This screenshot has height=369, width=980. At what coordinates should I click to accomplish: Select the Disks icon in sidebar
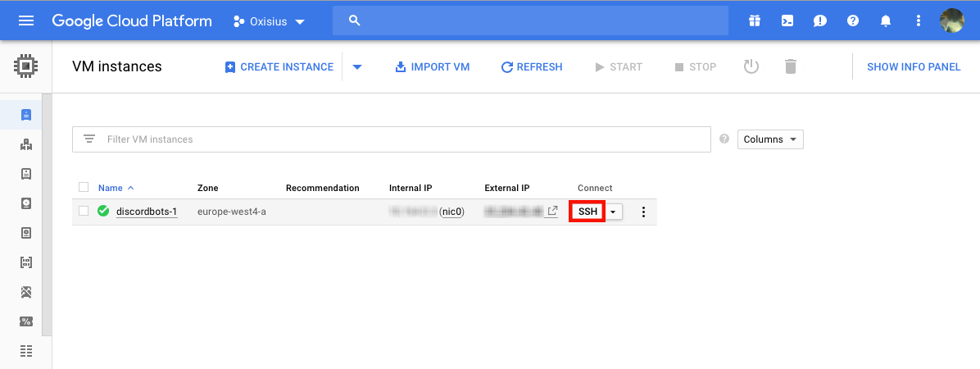[26, 203]
